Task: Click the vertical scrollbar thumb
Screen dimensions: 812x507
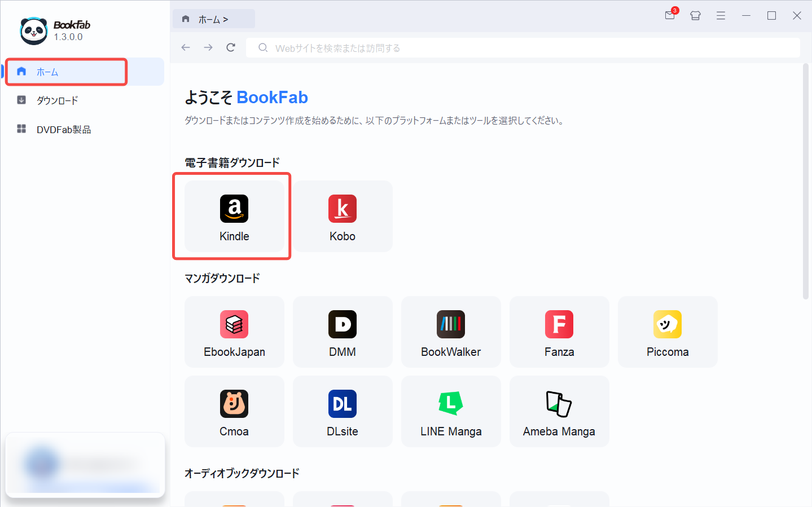Action: pyautogui.click(x=805, y=182)
